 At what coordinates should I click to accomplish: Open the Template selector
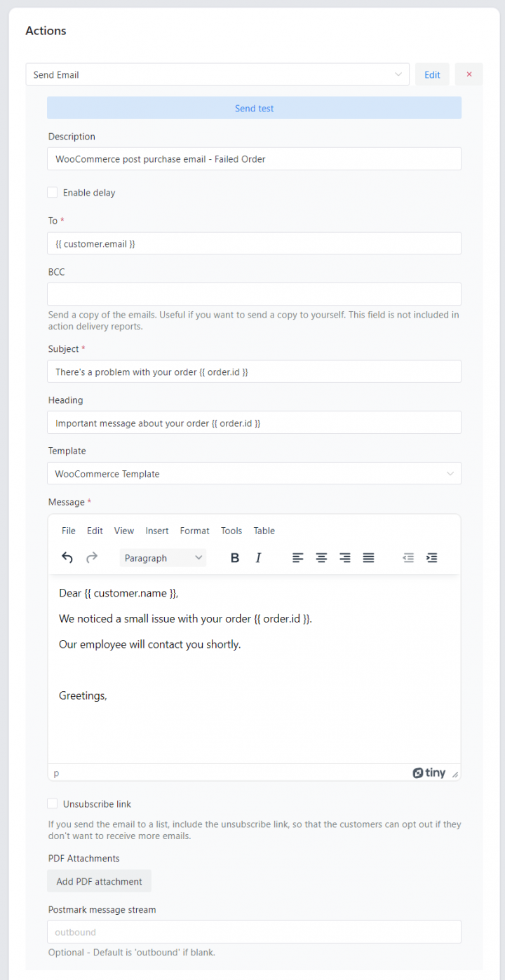pyautogui.click(x=254, y=473)
